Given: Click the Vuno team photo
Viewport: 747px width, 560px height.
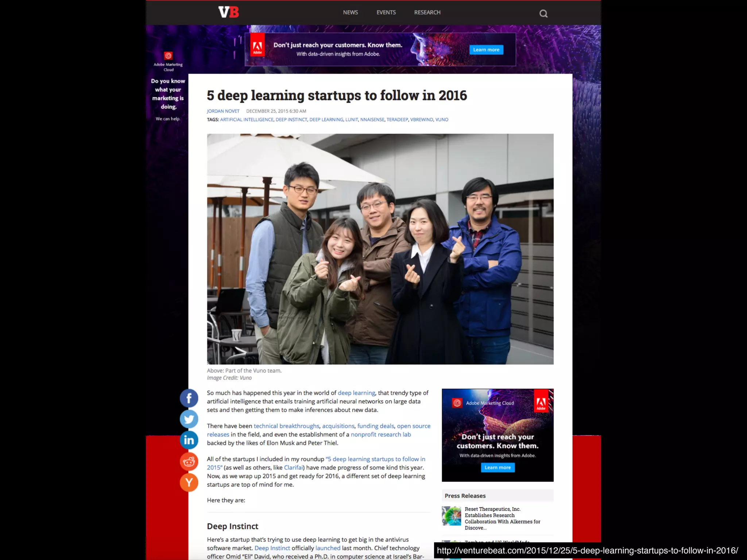Looking at the screenshot, I should point(380,249).
